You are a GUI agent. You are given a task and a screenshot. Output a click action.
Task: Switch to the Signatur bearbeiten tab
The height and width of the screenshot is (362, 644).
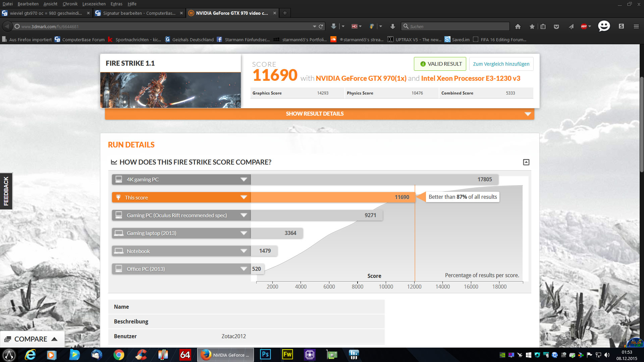click(x=139, y=13)
